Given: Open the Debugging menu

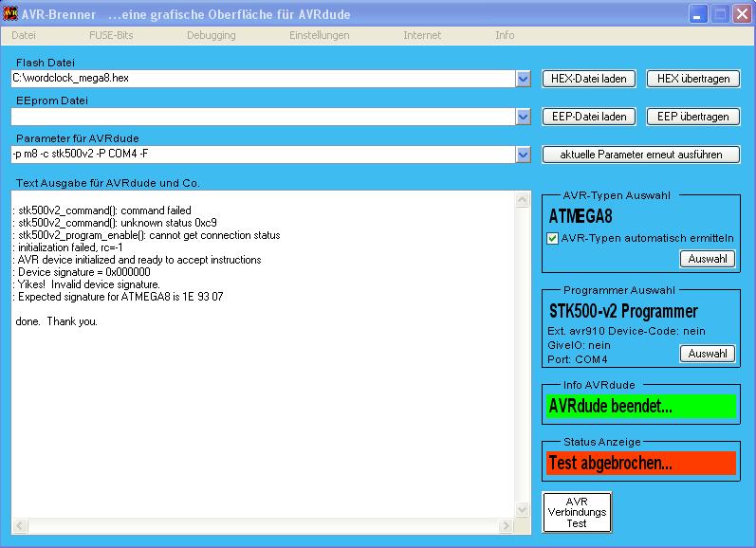Looking at the screenshot, I should 212,35.
